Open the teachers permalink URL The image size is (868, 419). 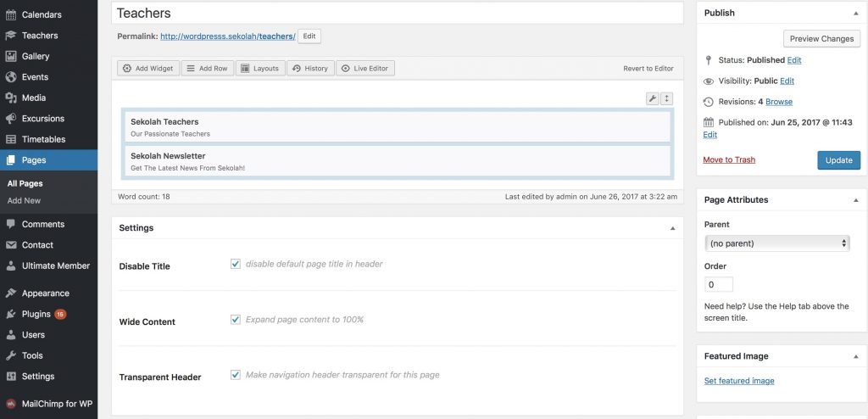pos(228,36)
